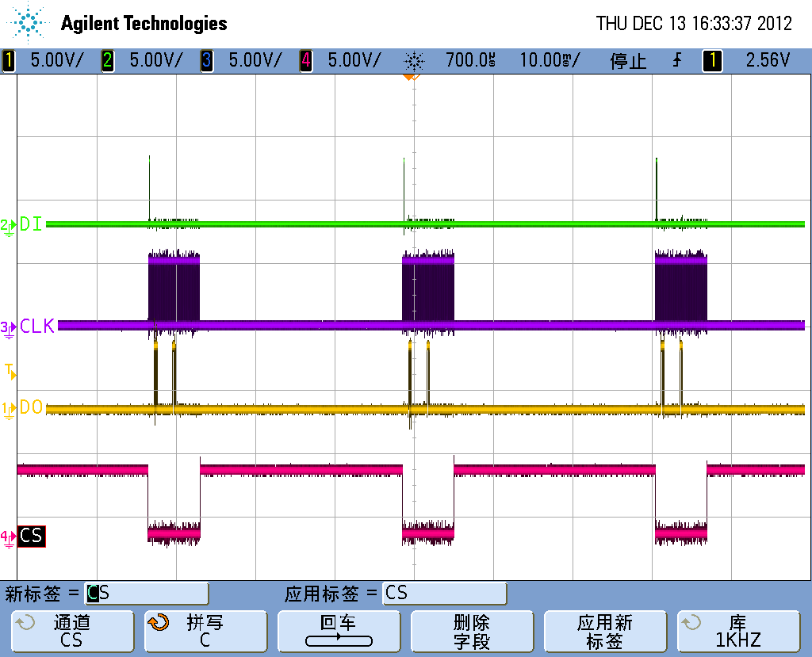812x657 pixels.
Task: Open the 拼写 C spelling softkey
Action: [x=205, y=632]
